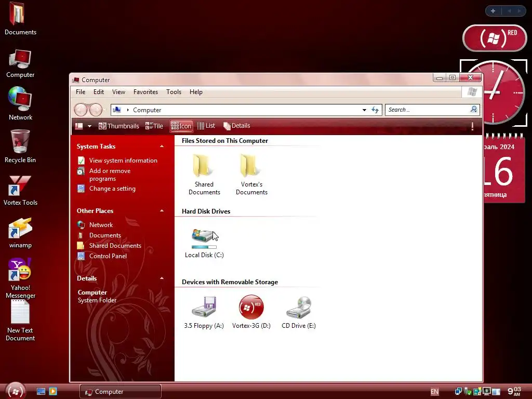Image resolution: width=532 pixels, height=399 pixels.
Task: Click Change a setting
Action: coord(112,189)
